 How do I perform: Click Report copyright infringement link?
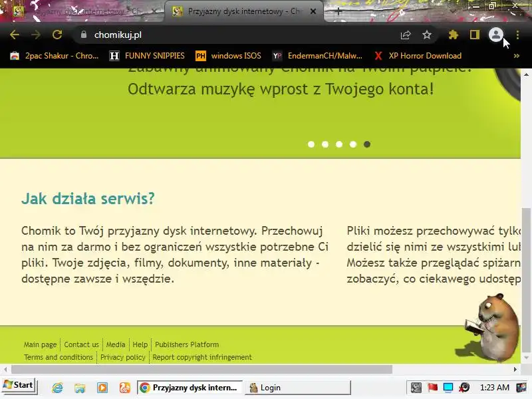(202, 357)
